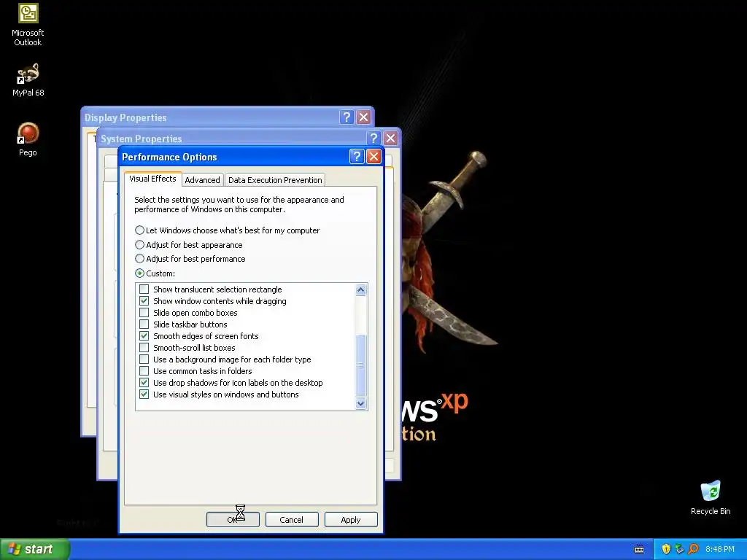This screenshot has width=747, height=560.
Task: Click the orange magnifier tray icon
Action: click(693, 549)
